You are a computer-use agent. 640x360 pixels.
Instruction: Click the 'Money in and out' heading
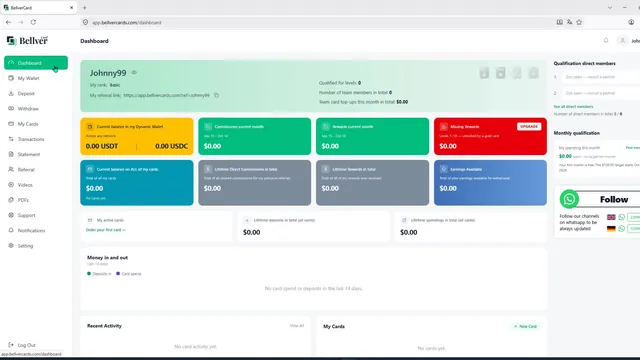(107, 258)
